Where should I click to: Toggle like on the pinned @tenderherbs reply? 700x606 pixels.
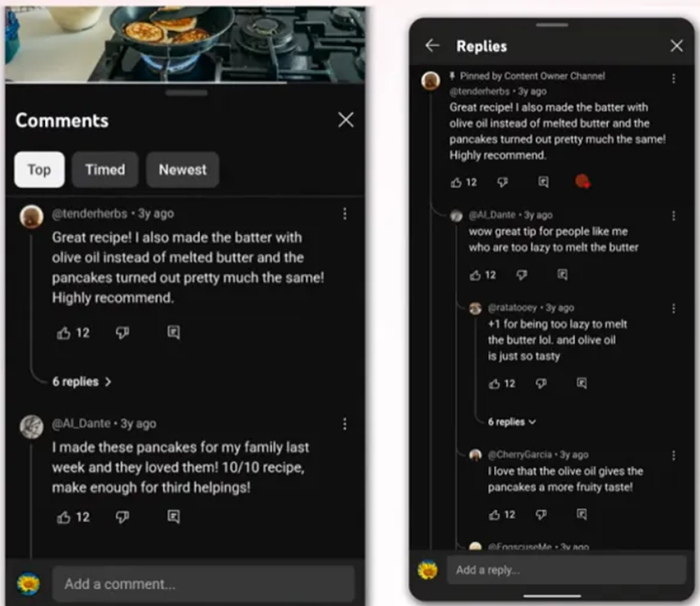[455, 183]
